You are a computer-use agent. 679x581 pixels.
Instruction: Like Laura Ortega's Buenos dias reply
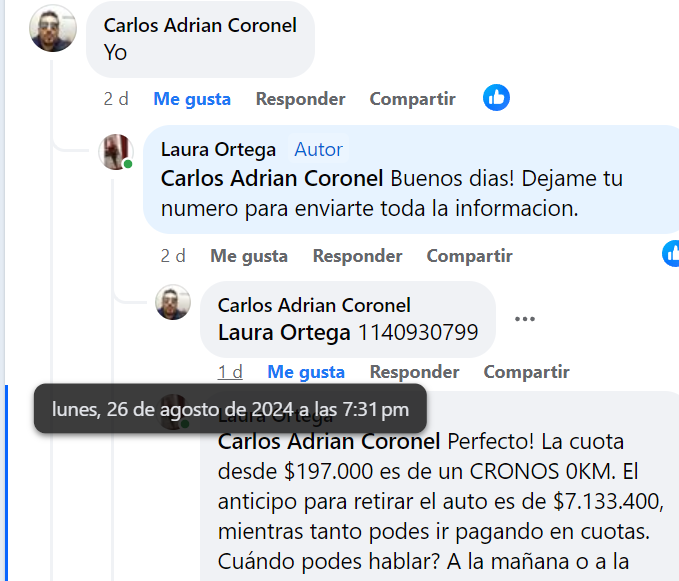[x=249, y=256]
